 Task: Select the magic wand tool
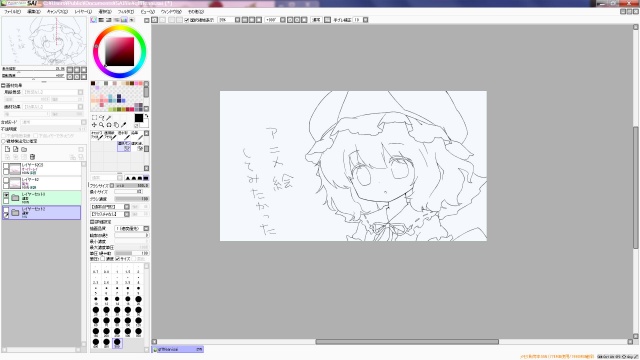pyautogui.click(x=109, y=118)
